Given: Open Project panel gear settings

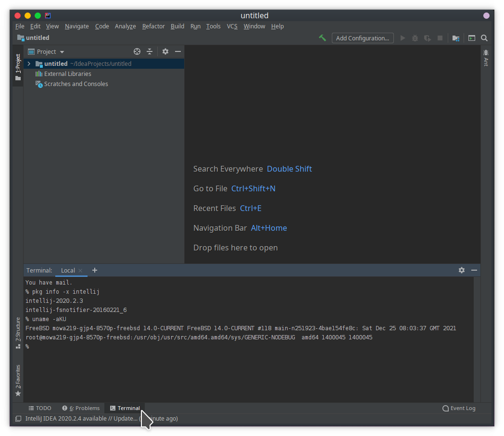Looking at the screenshot, I should click(165, 51).
